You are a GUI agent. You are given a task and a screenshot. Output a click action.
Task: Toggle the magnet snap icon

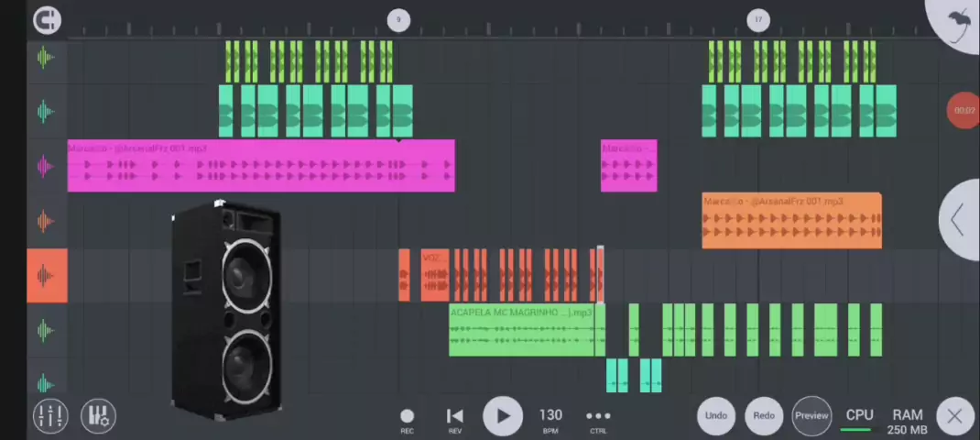47,19
